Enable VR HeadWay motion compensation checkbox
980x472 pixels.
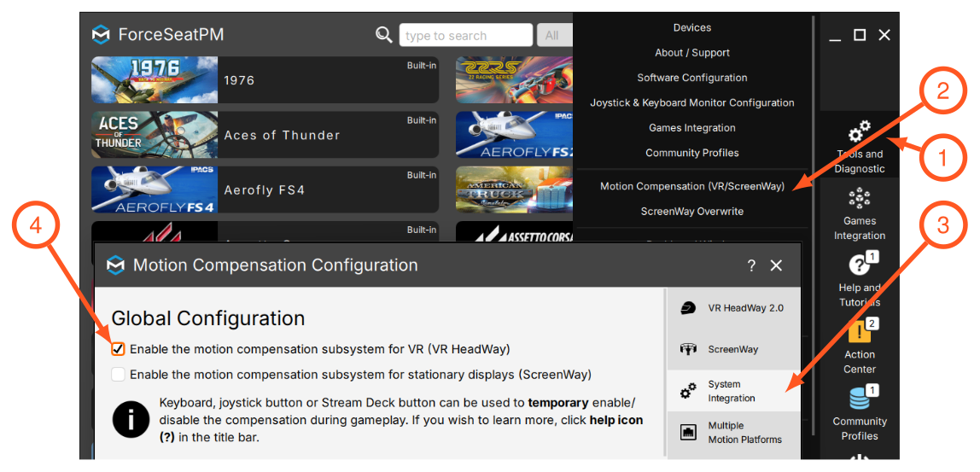118,349
